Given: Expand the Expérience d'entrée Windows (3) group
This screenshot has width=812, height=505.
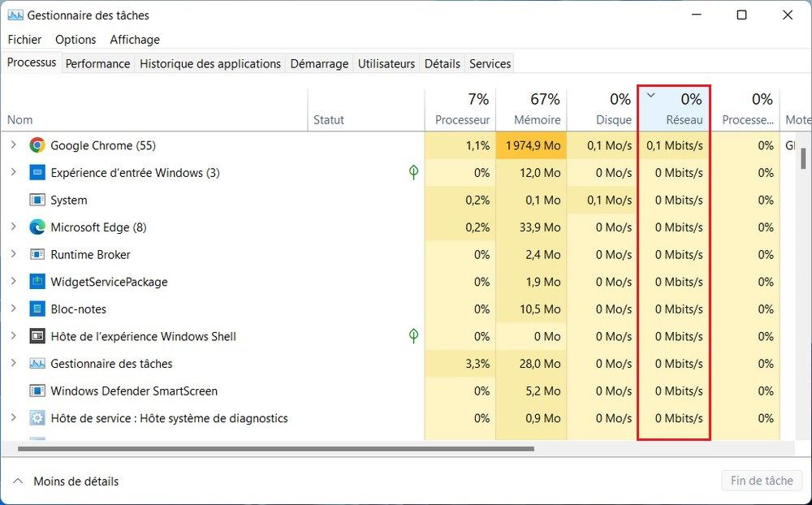Looking at the screenshot, I should (14, 172).
